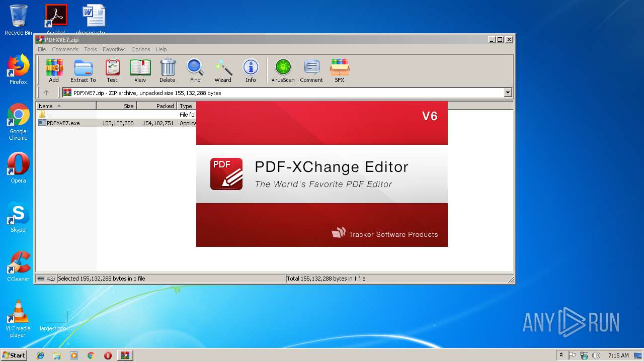
Task: Open the File menu
Action: (42, 49)
